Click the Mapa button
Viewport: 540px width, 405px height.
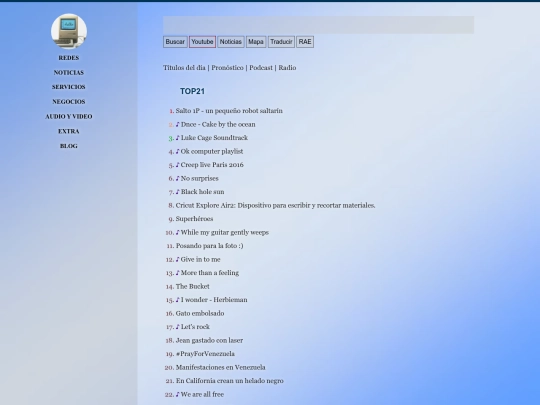pyautogui.click(x=256, y=42)
